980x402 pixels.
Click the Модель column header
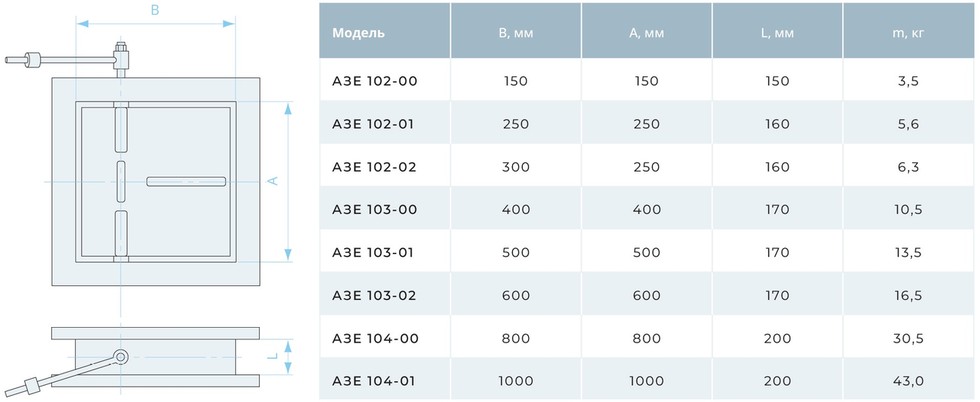[x=359, y=33]
